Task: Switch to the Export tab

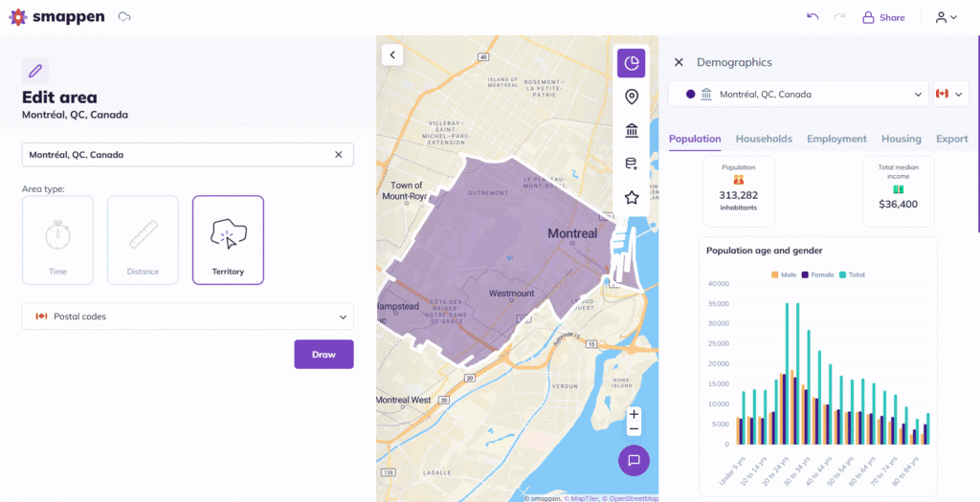Action: 952,140
